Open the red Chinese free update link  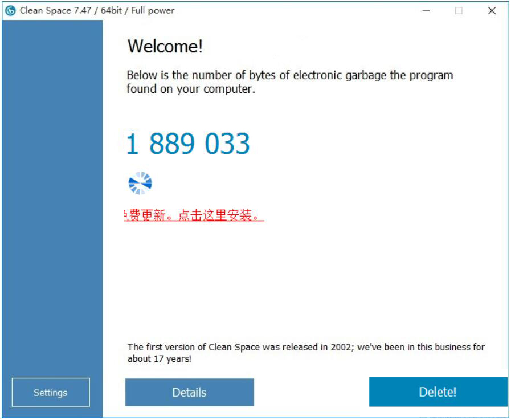[194, 215]
